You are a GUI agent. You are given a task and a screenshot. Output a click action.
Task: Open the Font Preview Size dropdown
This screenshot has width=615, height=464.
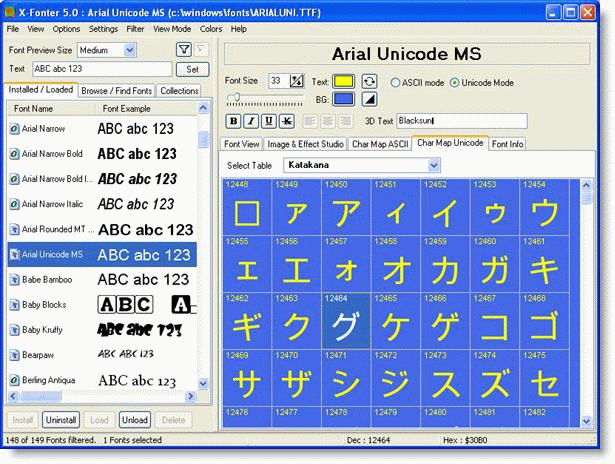click(x=129, y=50)
